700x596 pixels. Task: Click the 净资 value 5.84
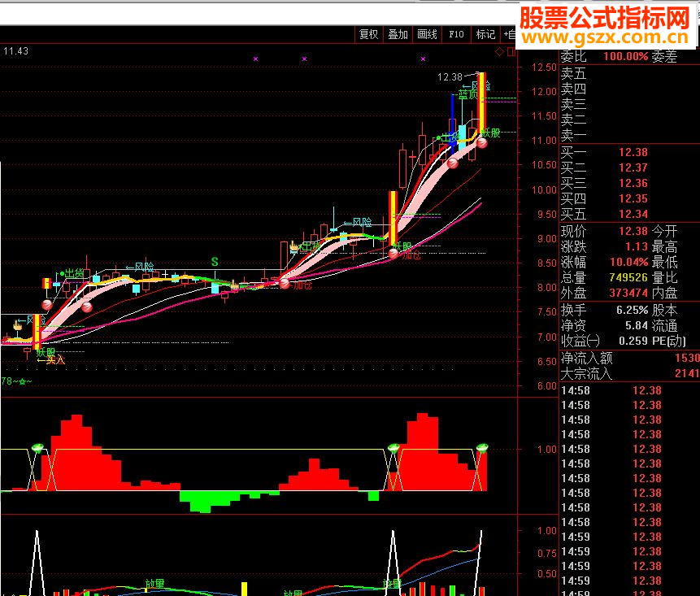636,325
